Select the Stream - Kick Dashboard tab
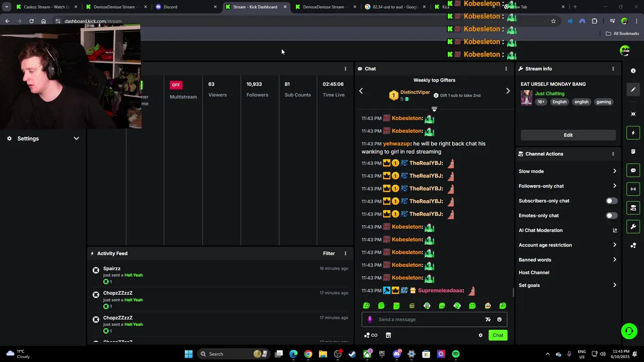Screen dimensions: 644x362 click(x=256, y=7)
